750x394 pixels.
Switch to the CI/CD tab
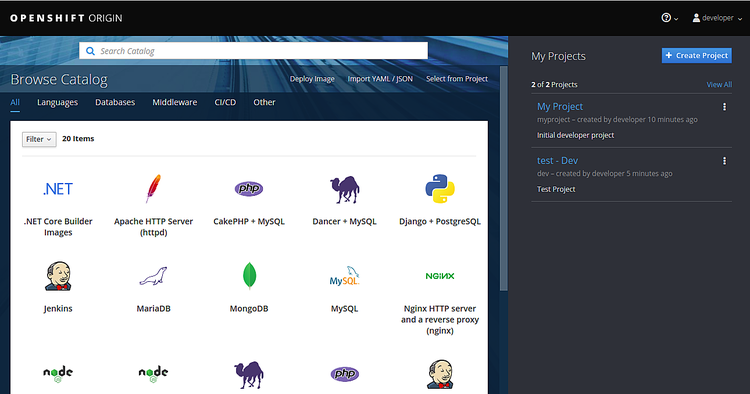click(x=225, y=102)
